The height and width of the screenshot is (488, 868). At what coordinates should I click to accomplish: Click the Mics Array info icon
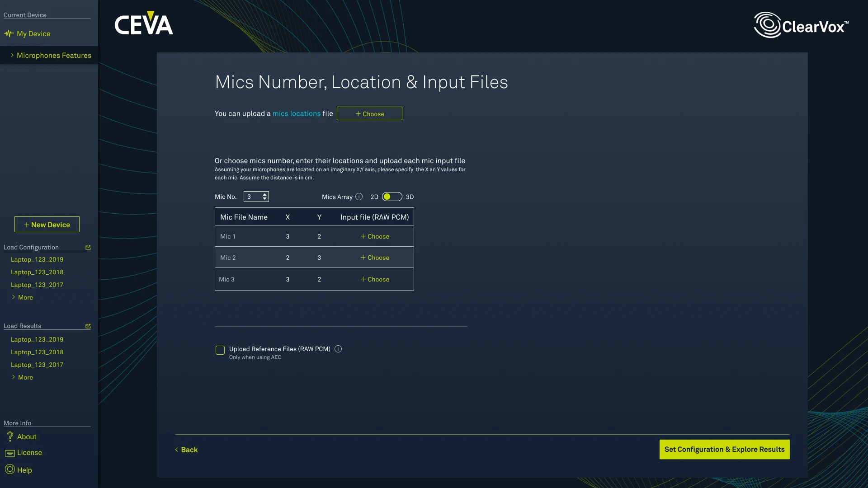click(x=359, y=197)
